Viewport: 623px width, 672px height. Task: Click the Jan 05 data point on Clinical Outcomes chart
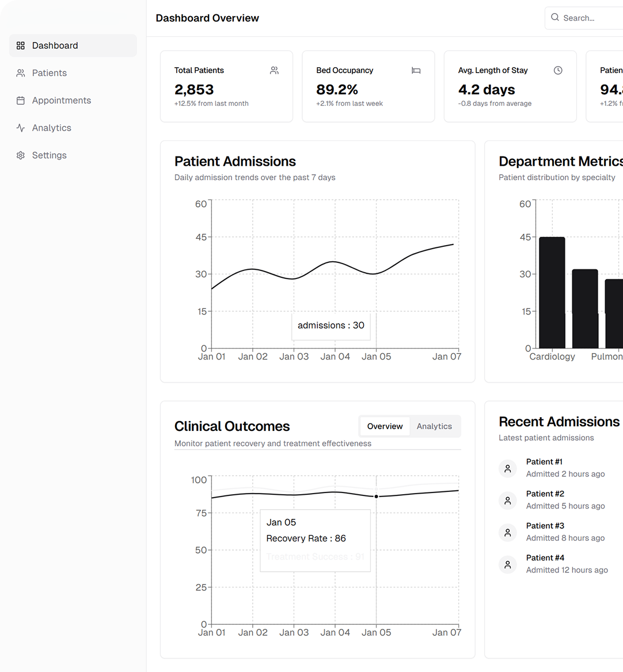click(377, 496)
